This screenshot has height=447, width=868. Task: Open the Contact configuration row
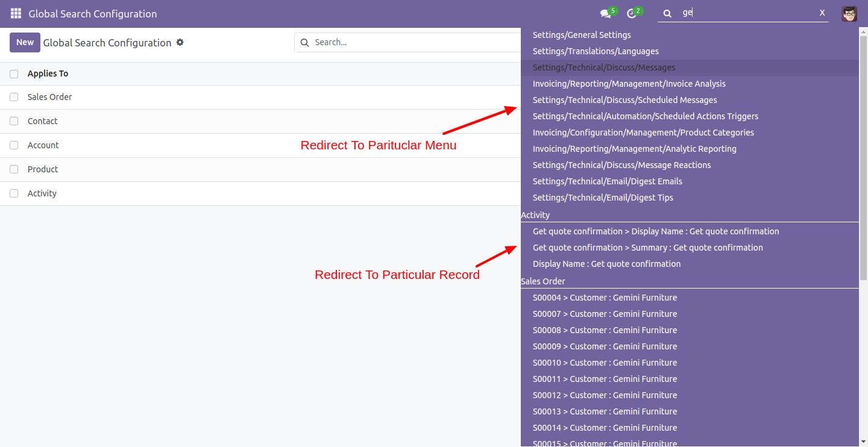click(260, 121)
